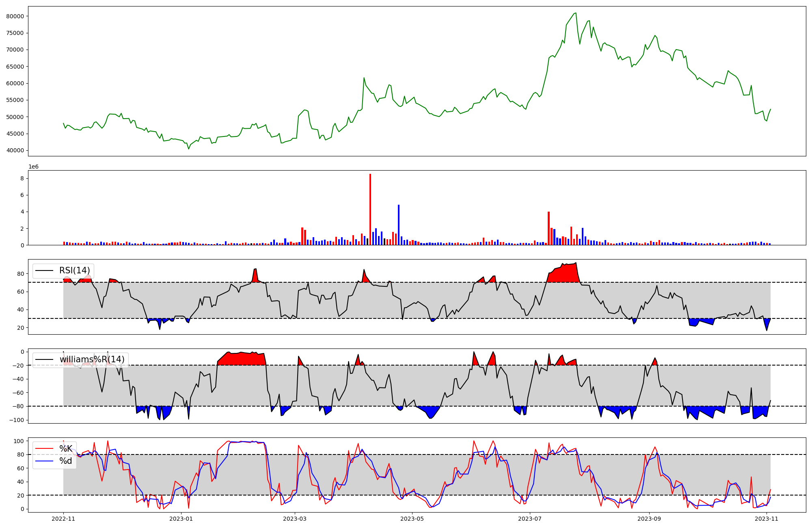This screenshot has width=812, height=528.
Task: Click the 40000 tick label on the price axis
Action: (x=15, y=150)
